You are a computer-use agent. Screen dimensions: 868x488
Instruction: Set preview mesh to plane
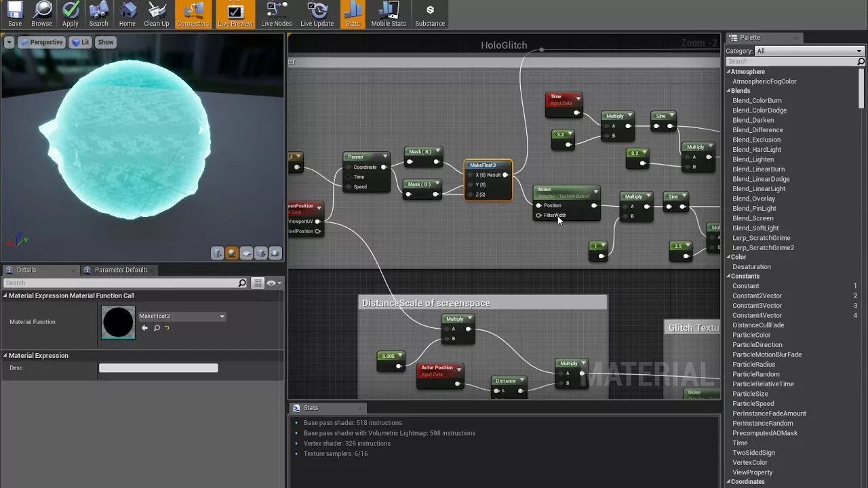tap(246, 253)
